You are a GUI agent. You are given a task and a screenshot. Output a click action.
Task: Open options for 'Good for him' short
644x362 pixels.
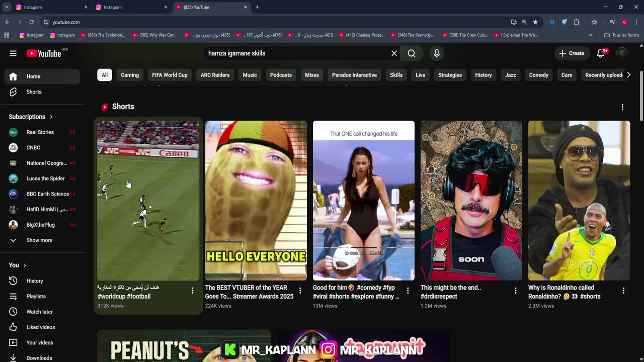[x=408, y=291]
